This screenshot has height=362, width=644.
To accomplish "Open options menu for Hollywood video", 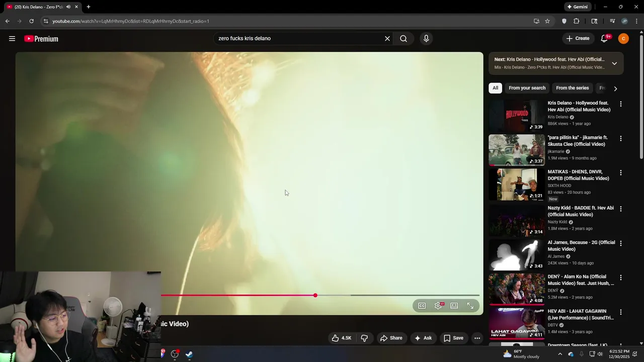I will click(x=620, y=104).
